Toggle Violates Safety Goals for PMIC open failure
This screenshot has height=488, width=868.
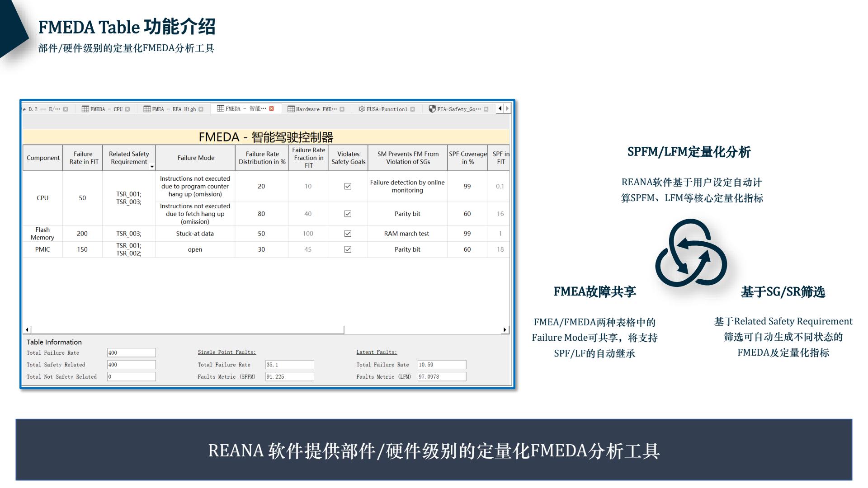pyautogui.click(x=347, y=249)
